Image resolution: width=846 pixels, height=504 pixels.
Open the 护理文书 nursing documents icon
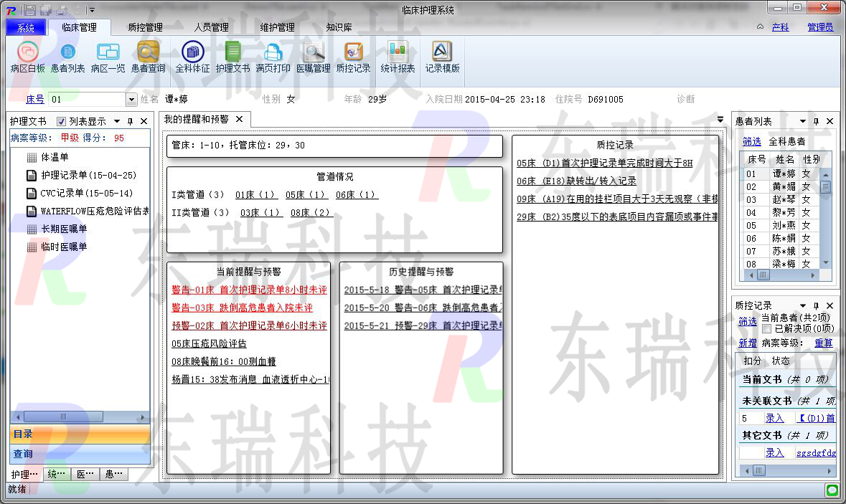pyautogui.click(x=232, y=57)
